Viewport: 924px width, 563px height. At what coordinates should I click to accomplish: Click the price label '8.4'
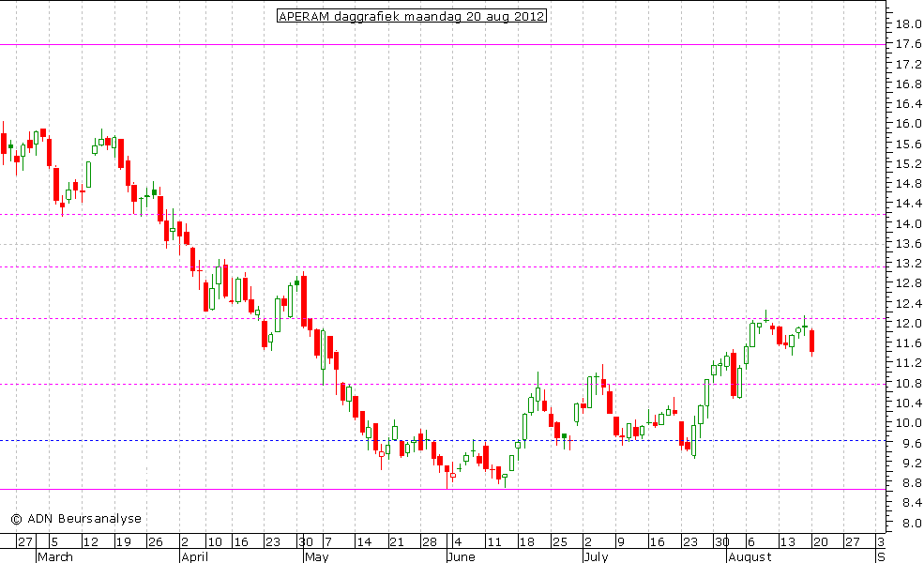point(911,503)
